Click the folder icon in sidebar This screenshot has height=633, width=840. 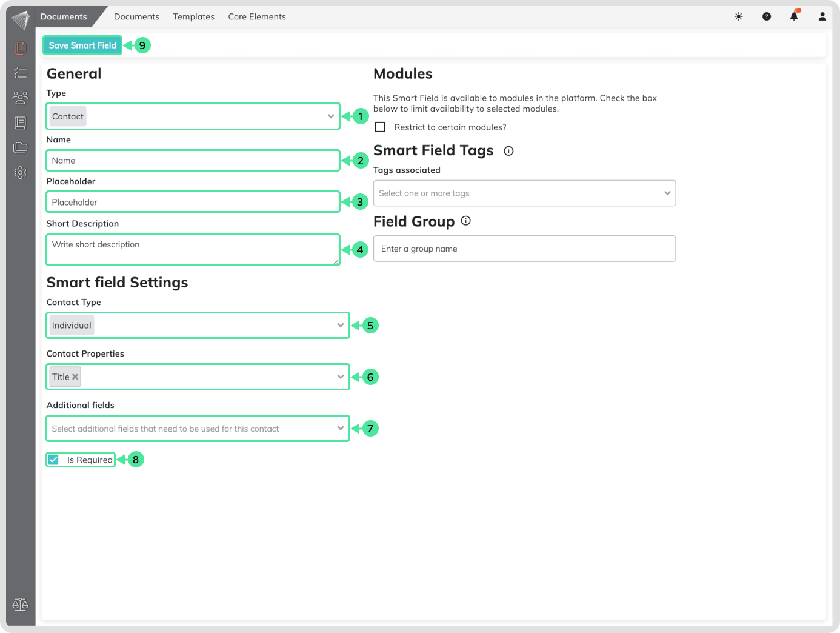point(21,147)
